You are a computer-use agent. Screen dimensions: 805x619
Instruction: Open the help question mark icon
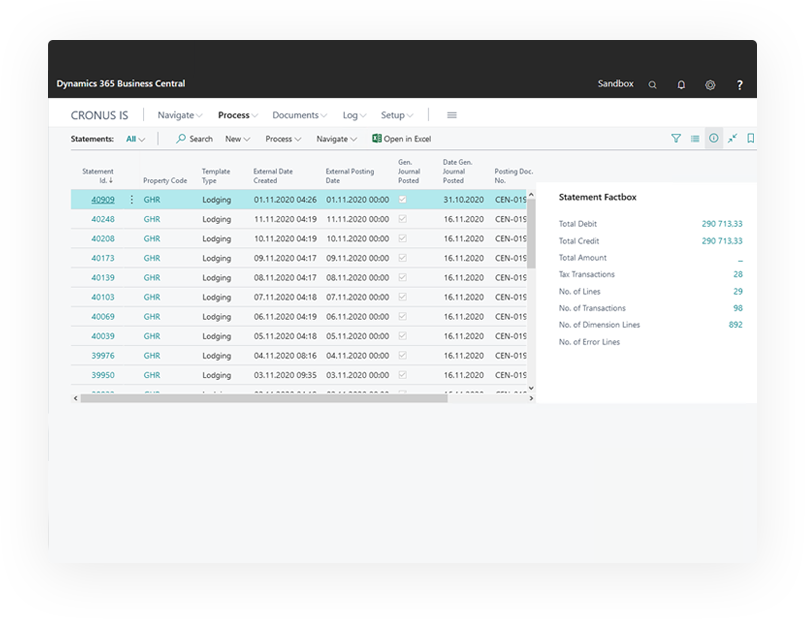tap(739, 85)
